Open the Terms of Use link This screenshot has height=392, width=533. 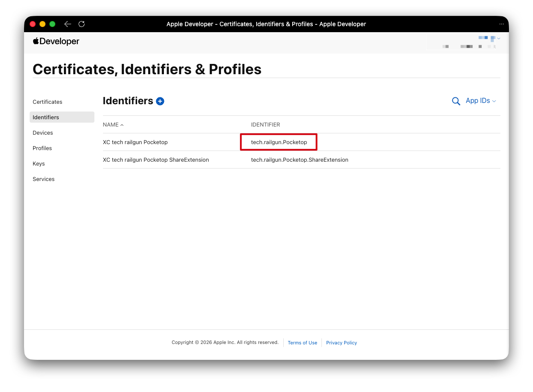tap(303, 343)
